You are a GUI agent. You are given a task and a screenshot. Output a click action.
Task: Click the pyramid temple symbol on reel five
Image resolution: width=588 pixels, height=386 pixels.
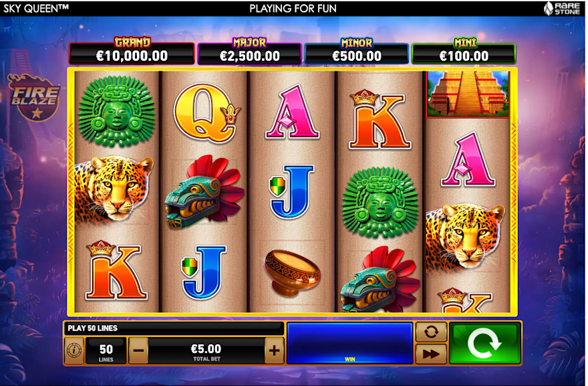(468, 94)
